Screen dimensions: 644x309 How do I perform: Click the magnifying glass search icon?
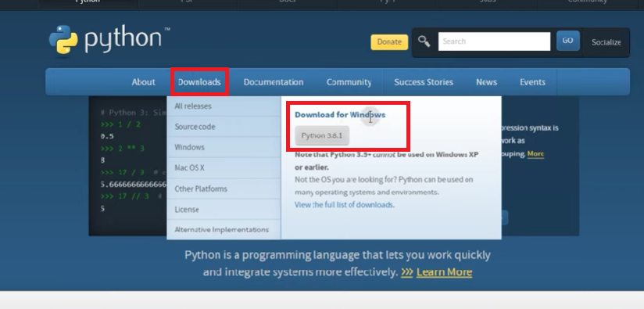coord(424,41)
